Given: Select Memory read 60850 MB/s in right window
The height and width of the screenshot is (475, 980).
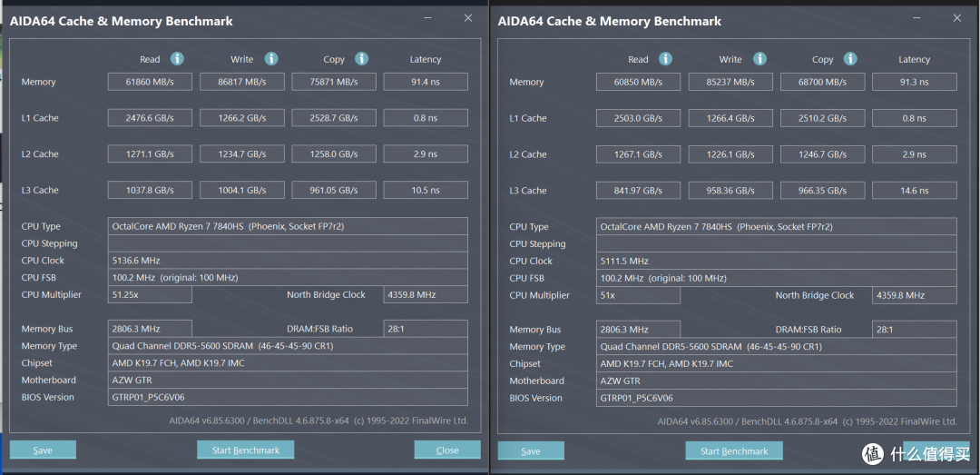Looking at the screenshot, I should (638, 82).
